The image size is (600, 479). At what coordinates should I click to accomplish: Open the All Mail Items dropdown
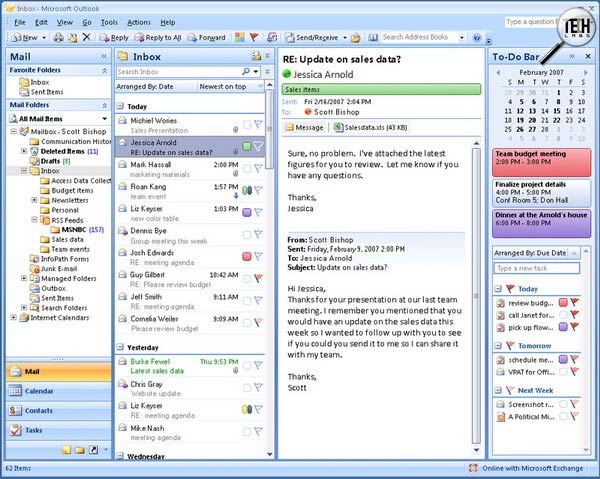[104, 119]
